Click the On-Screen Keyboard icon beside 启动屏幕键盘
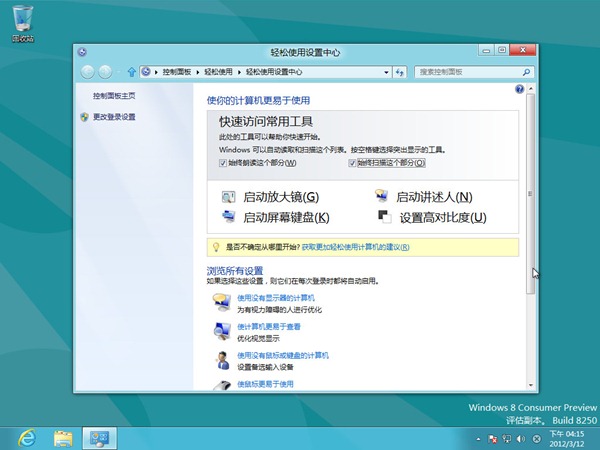 tap(228, 217)
